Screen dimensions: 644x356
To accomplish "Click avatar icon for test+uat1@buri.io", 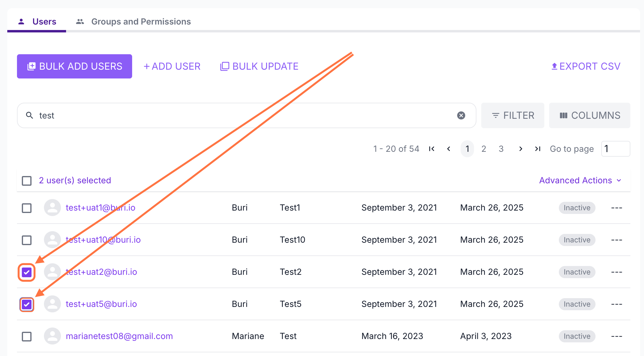I will 52,208.
